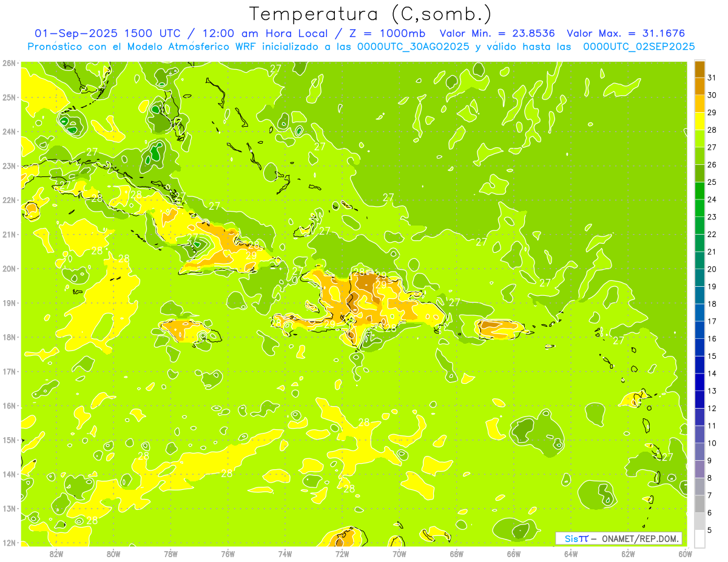Click the 62W longitude axis label
This screenshot has width=728, height=562.
click(628, 554)
